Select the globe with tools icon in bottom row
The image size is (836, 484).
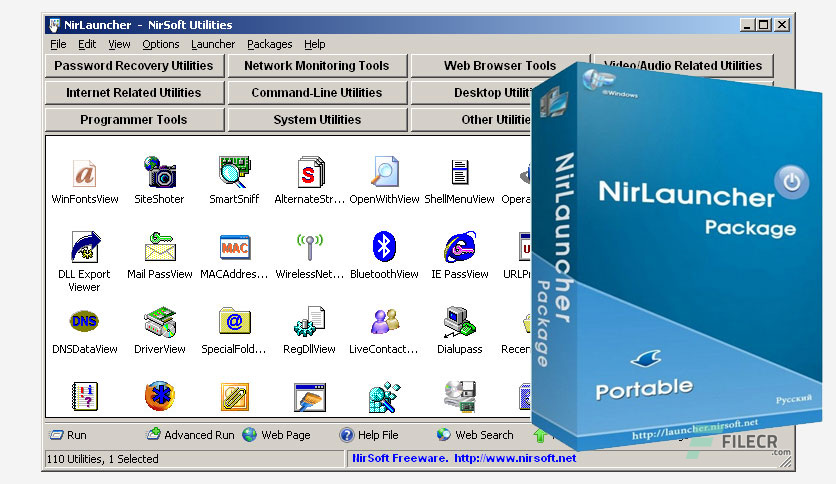(384, 397)
